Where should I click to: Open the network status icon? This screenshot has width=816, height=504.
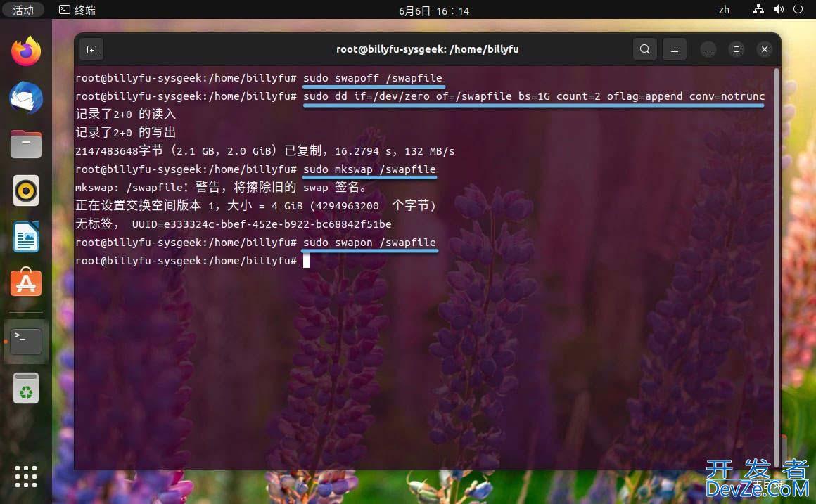758,9
